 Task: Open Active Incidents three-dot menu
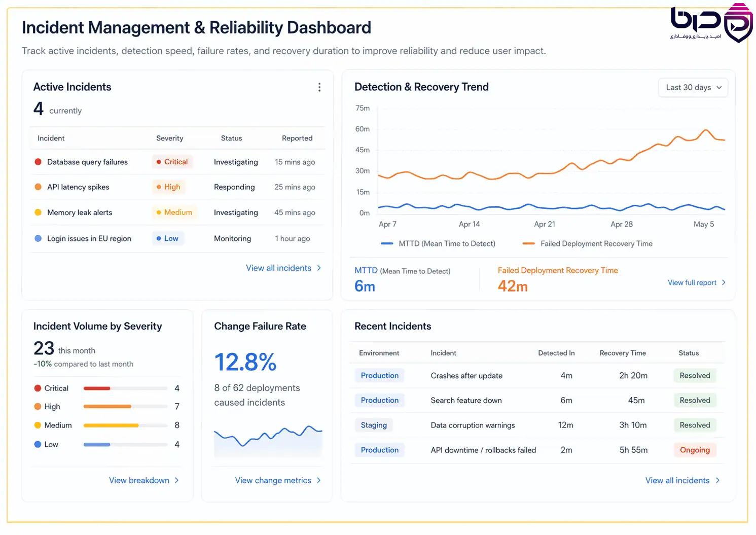click(319, 87)
